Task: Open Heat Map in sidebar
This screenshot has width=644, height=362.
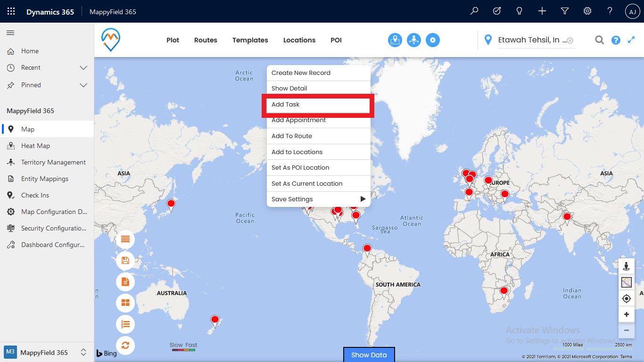Action: coord(47,146)
